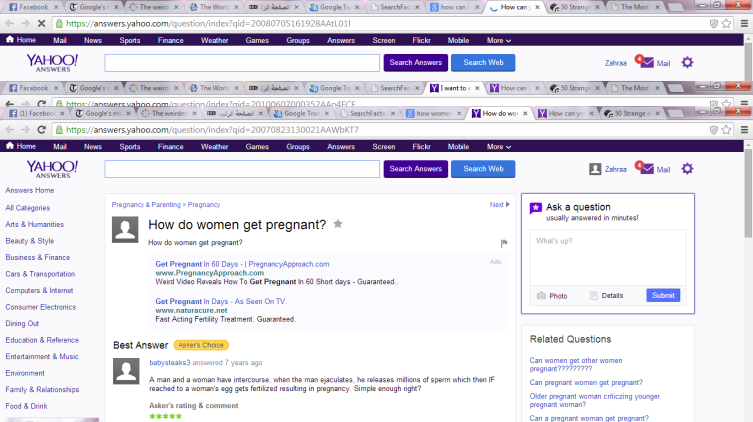Click babysteaks3's avatar picture

126,371
